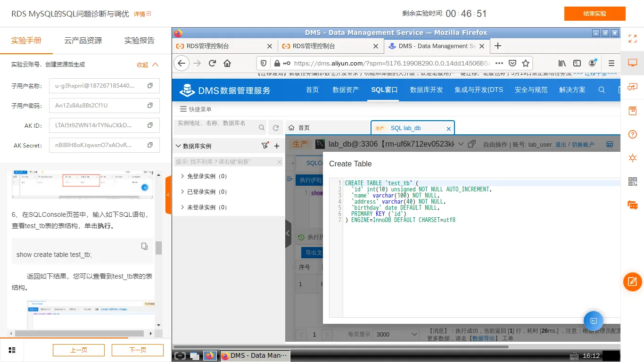Collapse the 数据库实例 section

pyautogui.click(x=178, y=146)
